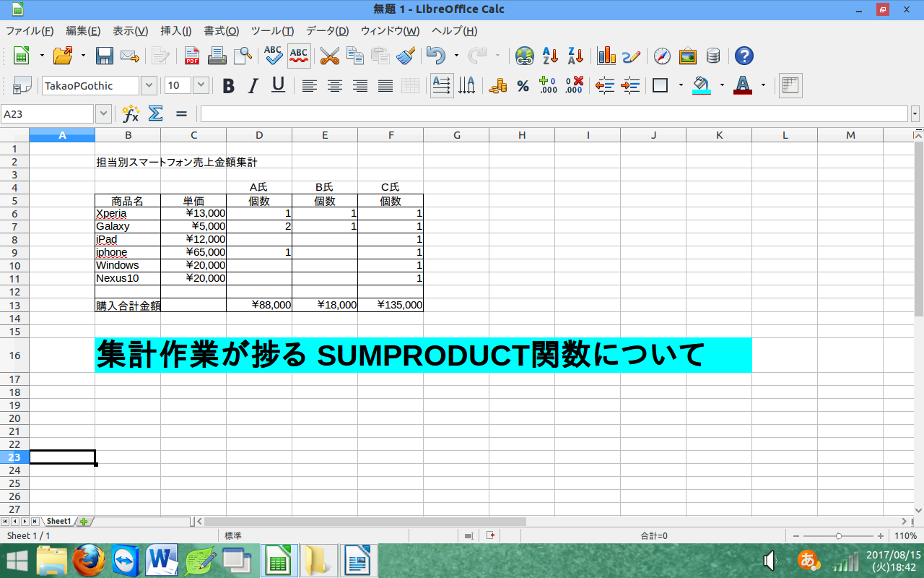Toggle automatic spell checking

coord(298,56)
